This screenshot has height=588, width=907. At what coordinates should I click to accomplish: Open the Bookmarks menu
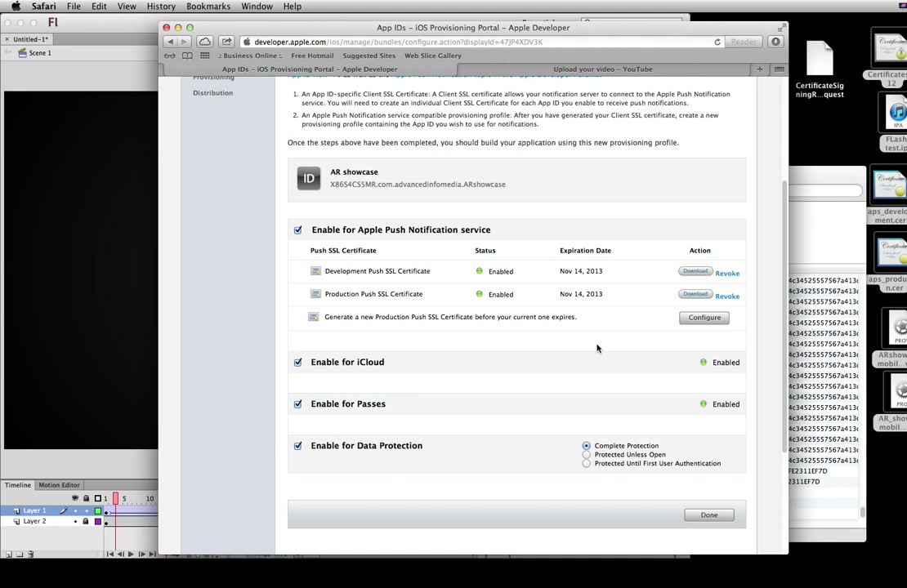click(x=208, y=7)
